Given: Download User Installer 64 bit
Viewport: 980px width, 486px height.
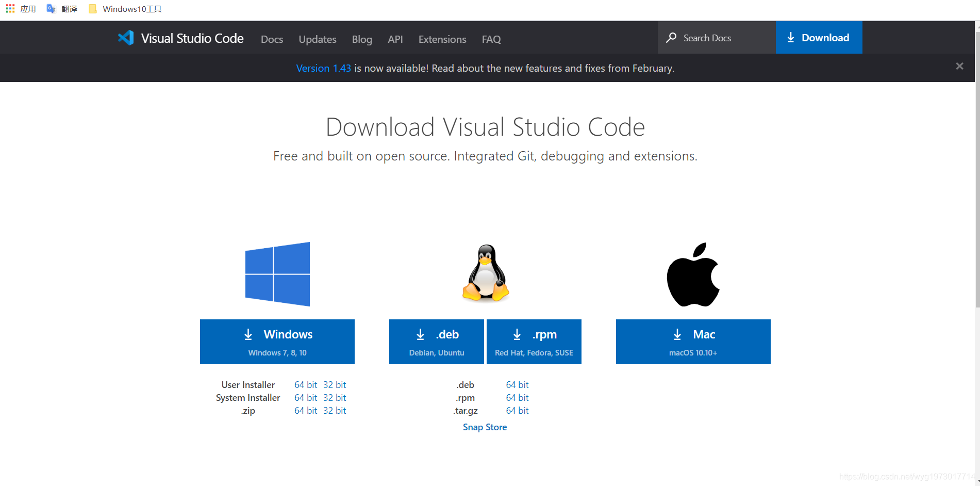Looking at the screenshot, I should click(306, 385).
